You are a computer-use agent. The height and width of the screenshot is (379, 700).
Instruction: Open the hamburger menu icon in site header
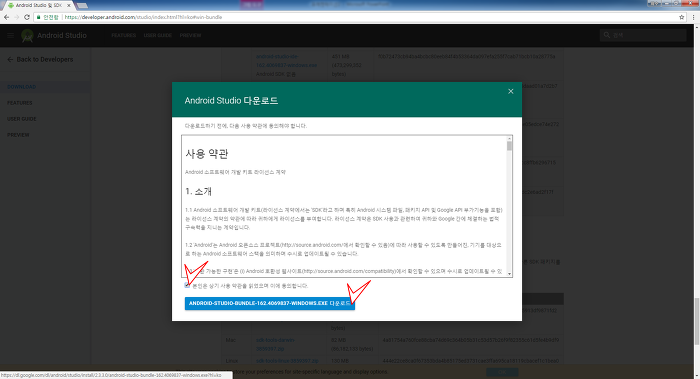click(10, 35)
